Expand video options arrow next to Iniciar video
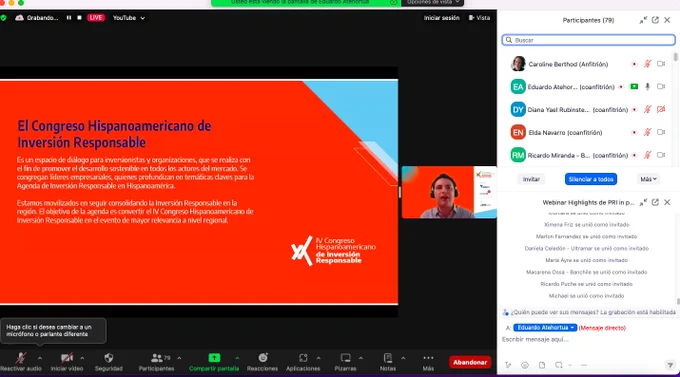The image size is (680, 377). [82, 358]
